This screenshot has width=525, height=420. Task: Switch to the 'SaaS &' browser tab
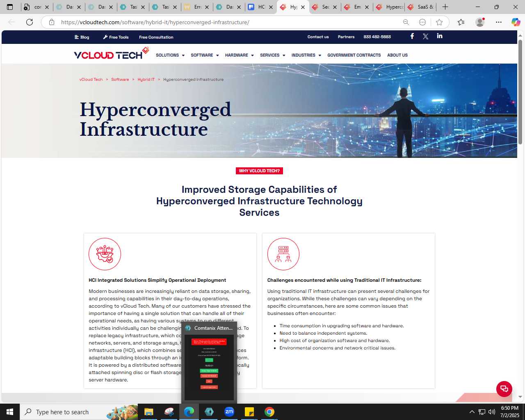(421, 7)
